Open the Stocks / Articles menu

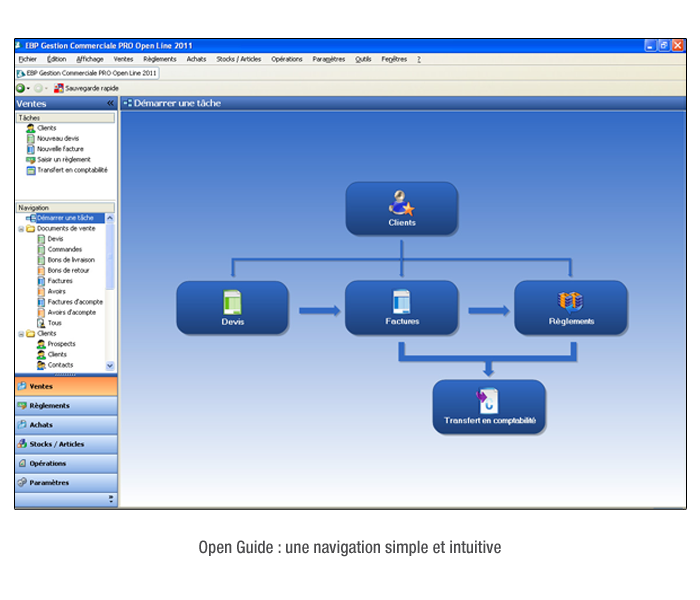[238, 59]
